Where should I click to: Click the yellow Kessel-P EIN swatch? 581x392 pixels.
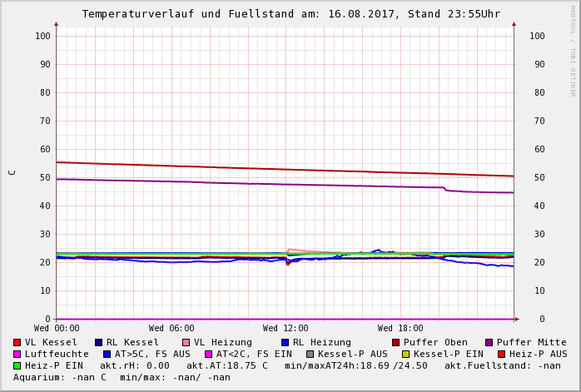tap(405, 354)
